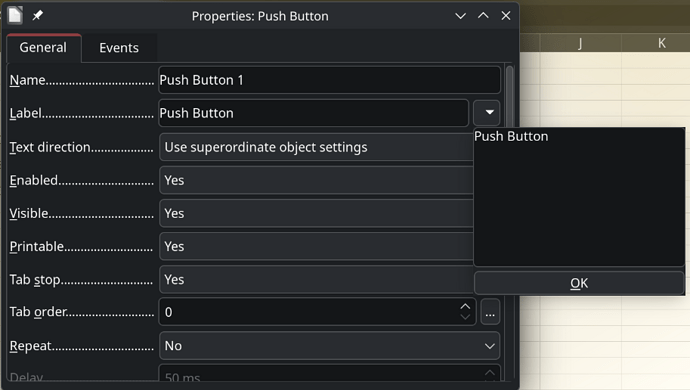Click the shade-down chevron in title bar

[x=460, y=16]
